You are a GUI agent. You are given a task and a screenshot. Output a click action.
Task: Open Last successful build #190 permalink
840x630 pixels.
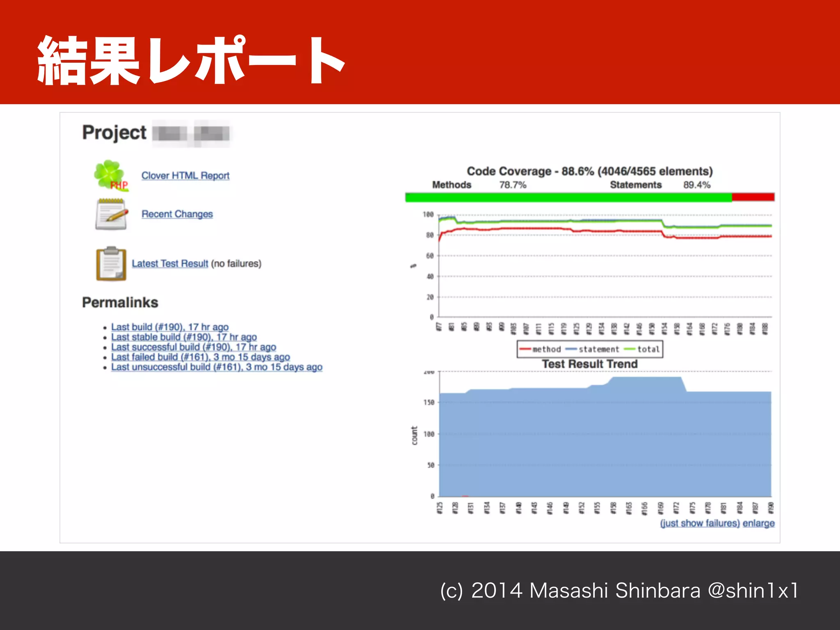point(194,347)
